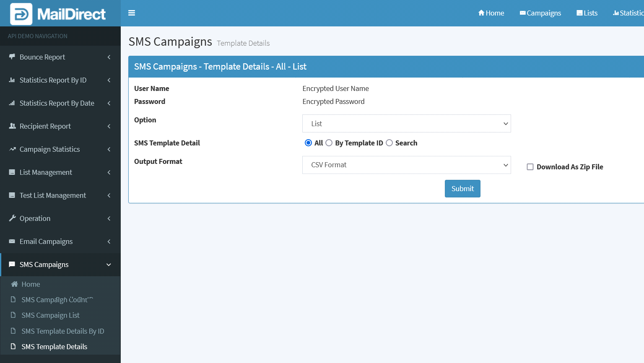
Task: Toggle the hamburger sidebar menu icon
Action: (x=132, y=13)
